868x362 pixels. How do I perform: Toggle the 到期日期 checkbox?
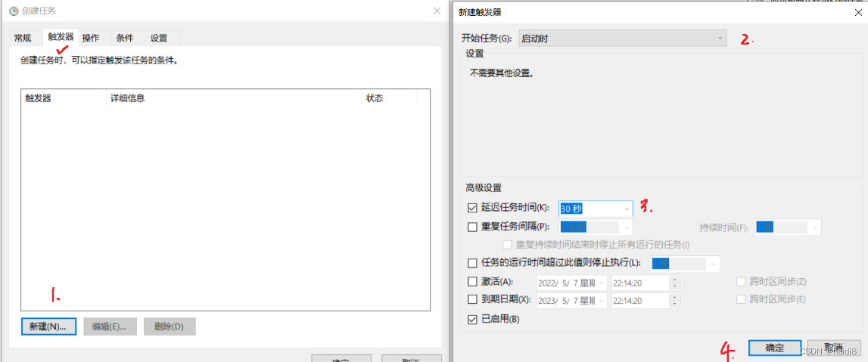point(472,299)
